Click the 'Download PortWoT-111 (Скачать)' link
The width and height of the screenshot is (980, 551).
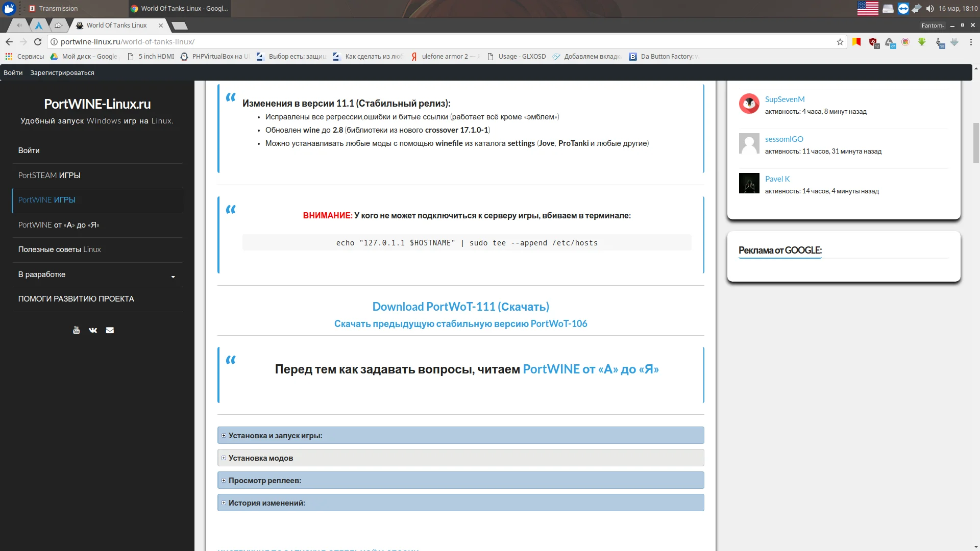[460, 307]
